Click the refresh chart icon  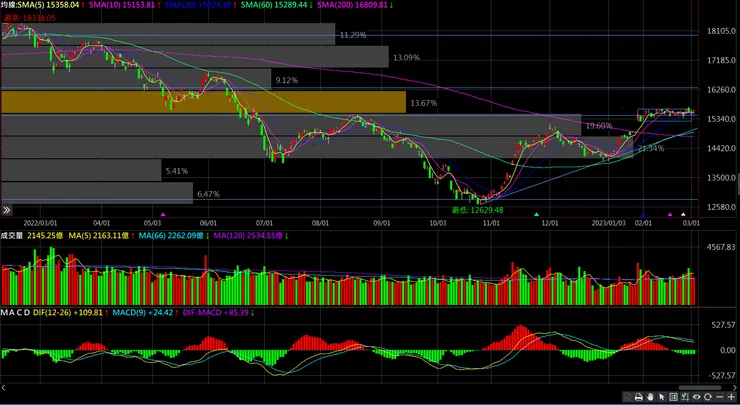(708, 397)
